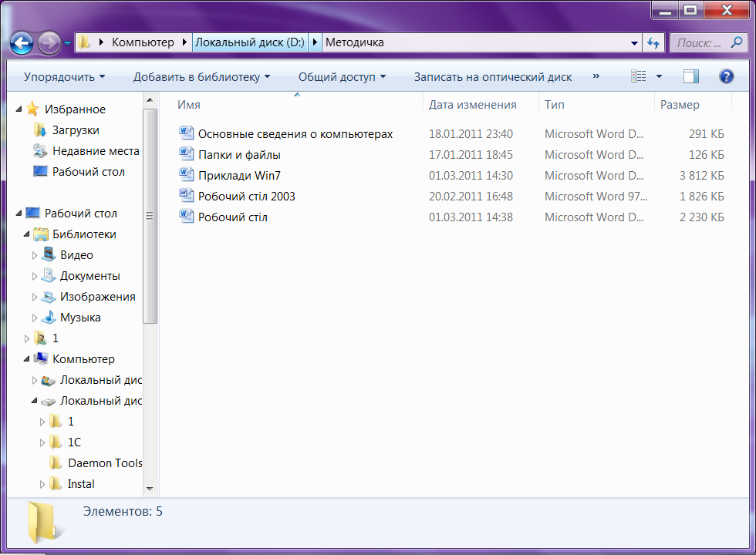This screenshot has height=555, width=756.
Task: Click the Forward navigation arrow button
Action: pyautogui.click(x=49, y=43)
